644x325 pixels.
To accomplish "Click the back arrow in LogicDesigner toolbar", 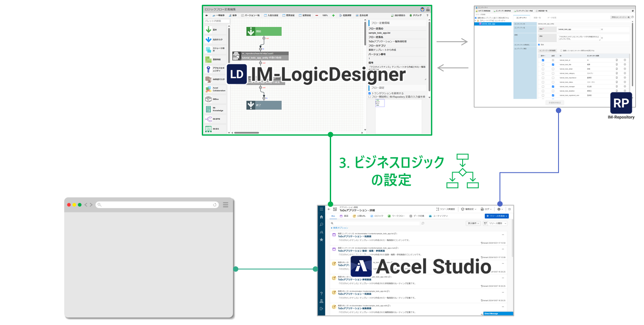I will [207, 15].
